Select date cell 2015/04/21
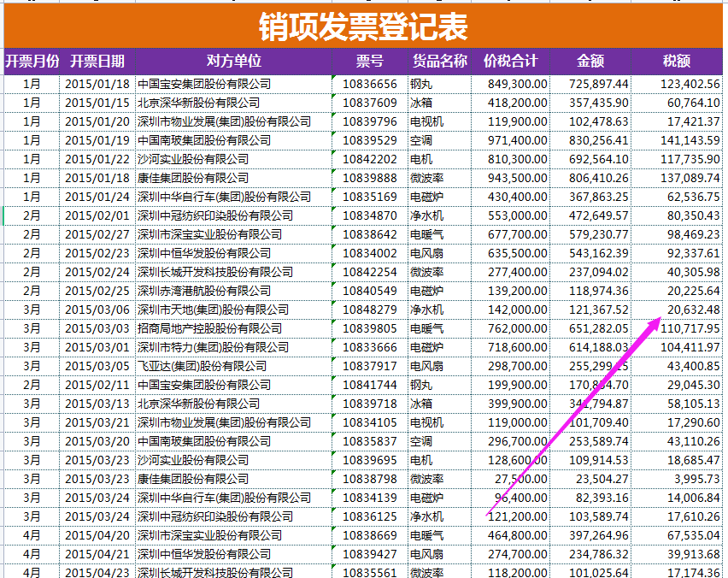Screen dimensions: 728x578 97,554
